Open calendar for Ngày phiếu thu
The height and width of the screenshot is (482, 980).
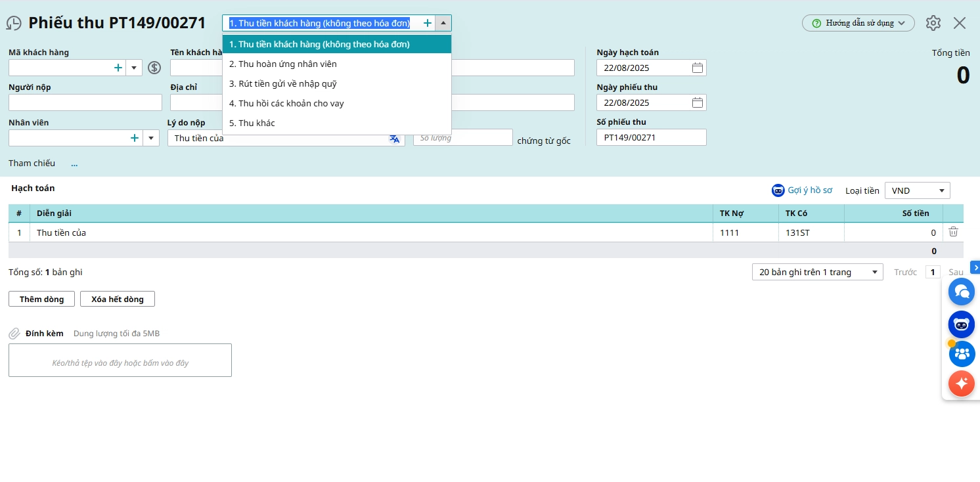[x=698, y=102]
